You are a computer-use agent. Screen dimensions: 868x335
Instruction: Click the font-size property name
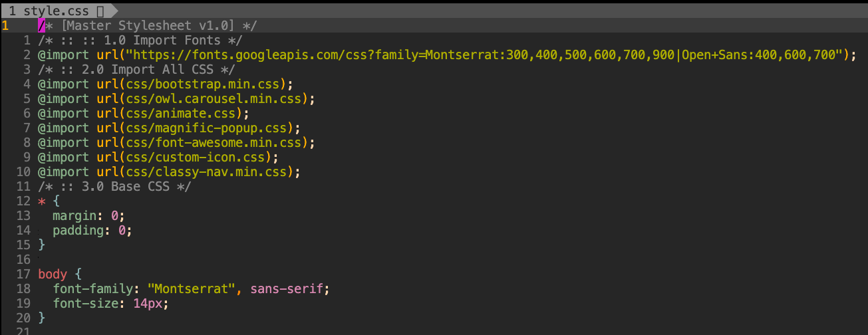click(85, 303)
